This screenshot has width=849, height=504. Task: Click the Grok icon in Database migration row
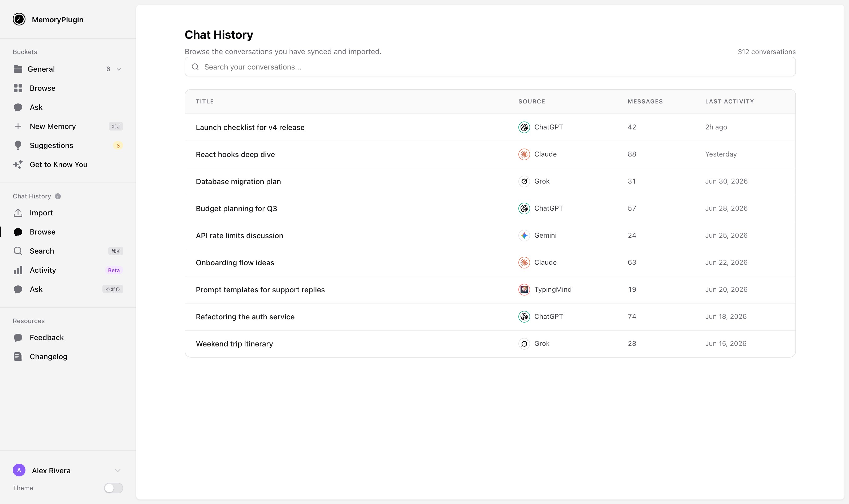[524, 181]
